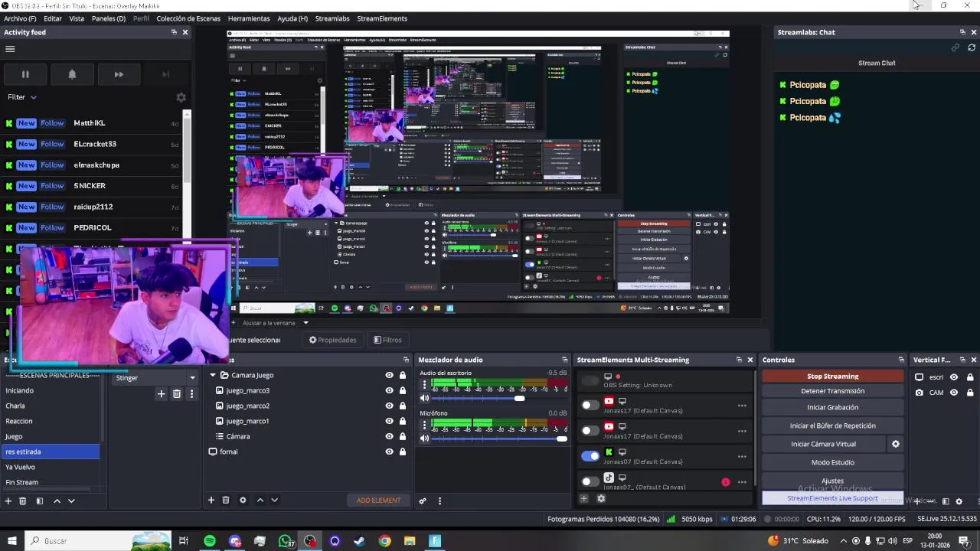
Task: Refresh the Streamlabs Chat panel
Action: pos(972,47)
